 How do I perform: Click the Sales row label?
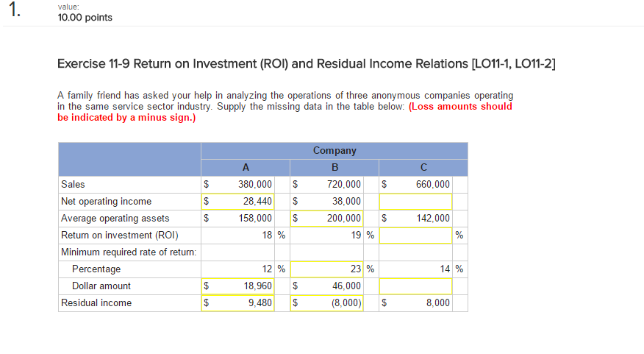pos(73,184)
